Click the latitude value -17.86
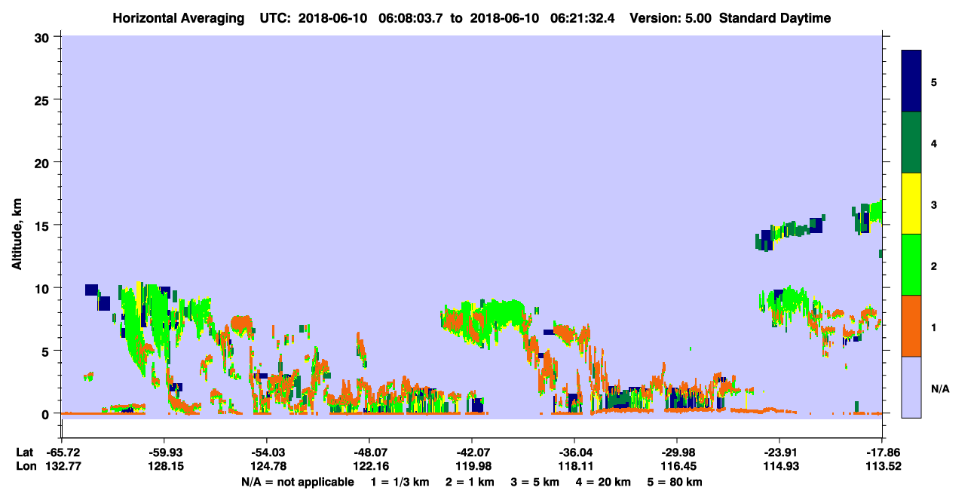This screenshot has height=503, width=980. click(x=882, y=452)
